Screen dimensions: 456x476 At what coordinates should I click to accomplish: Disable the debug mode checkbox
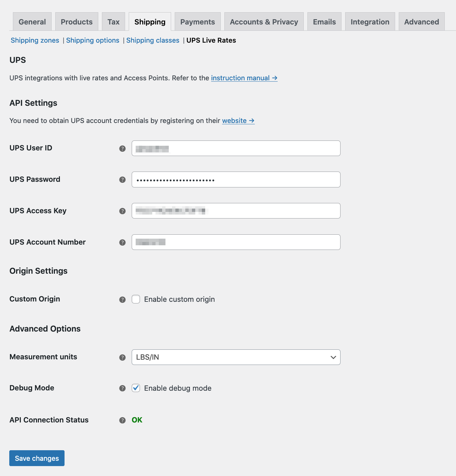136,388
